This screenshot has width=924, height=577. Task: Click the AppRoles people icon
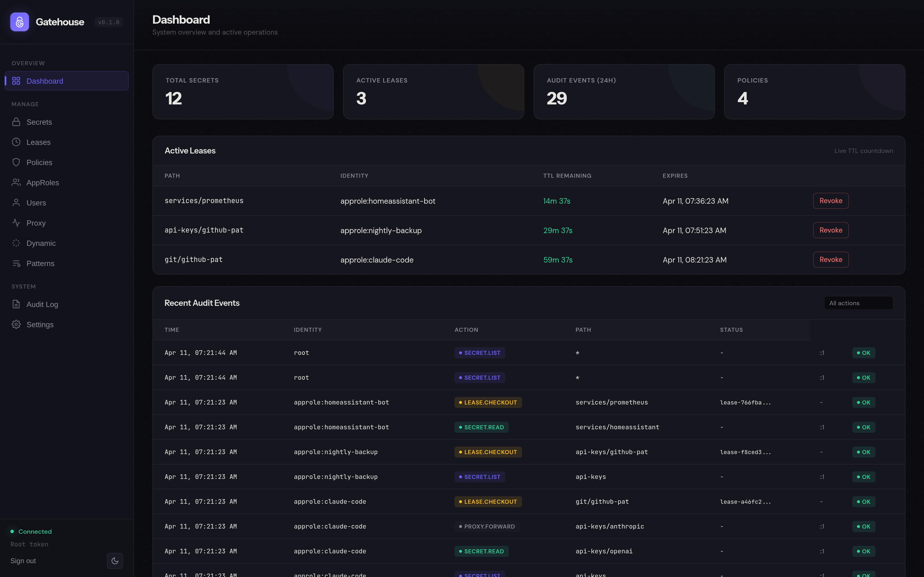[16, 182]
